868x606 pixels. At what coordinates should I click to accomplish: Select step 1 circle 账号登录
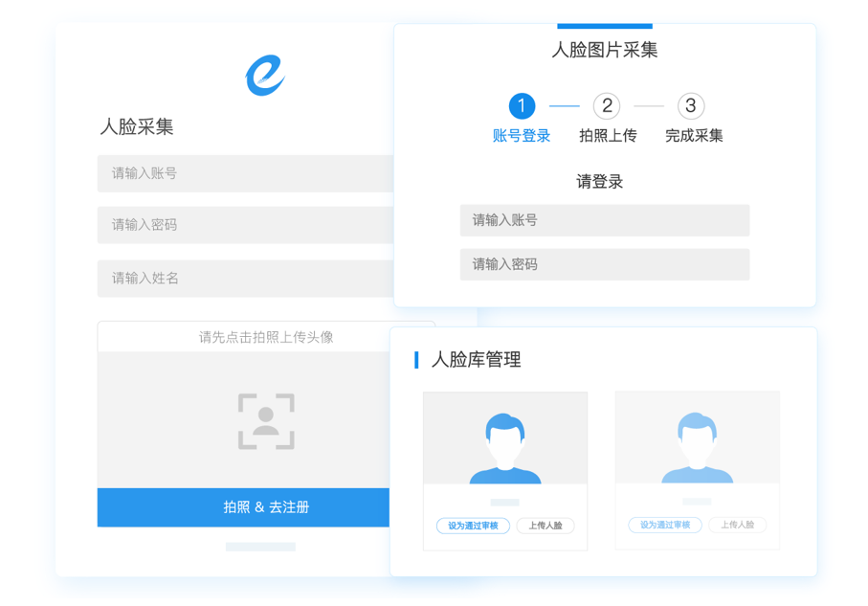tap(522, 106)
